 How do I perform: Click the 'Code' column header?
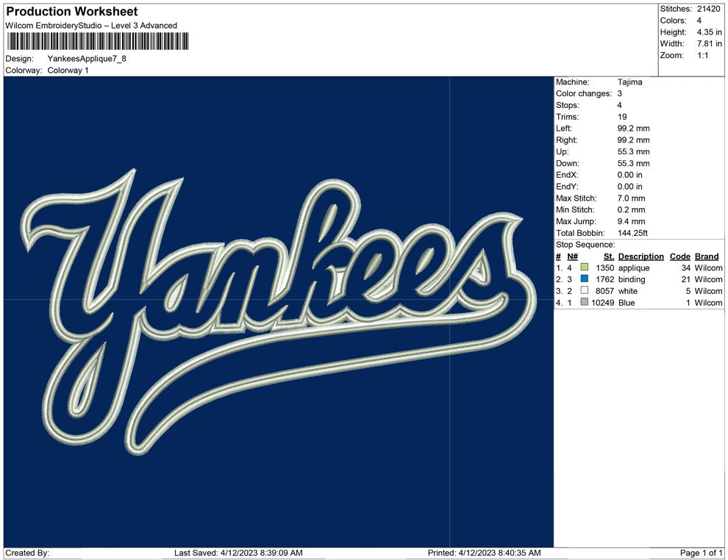click(x=679, y=256)
